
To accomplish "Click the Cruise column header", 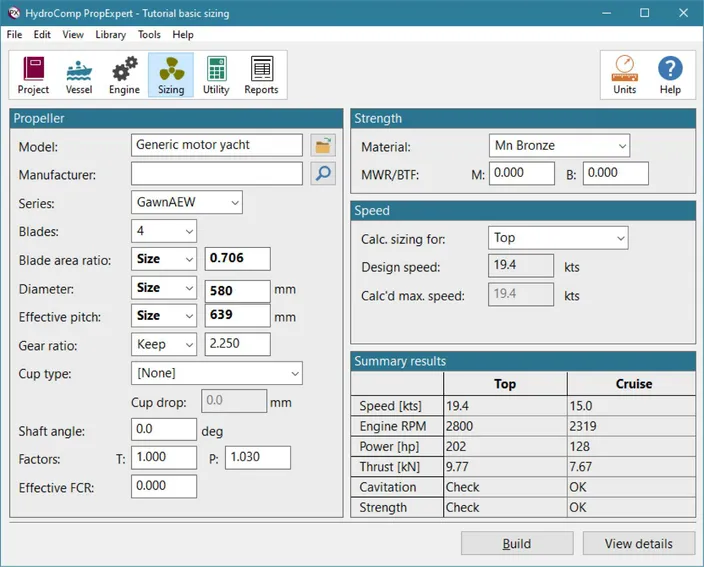I will pyautogui.click(x=632, y=384).
